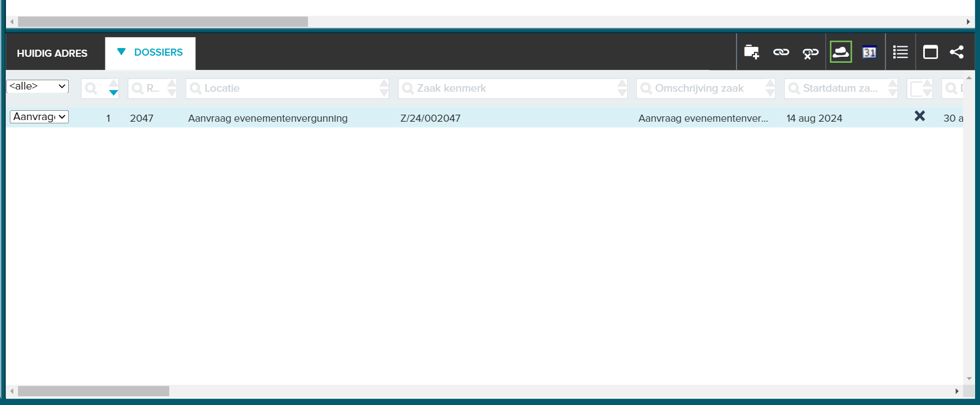Click the truncated Aanvraag evenementenver... description cell
980x405 pixels.
point(703,118)
